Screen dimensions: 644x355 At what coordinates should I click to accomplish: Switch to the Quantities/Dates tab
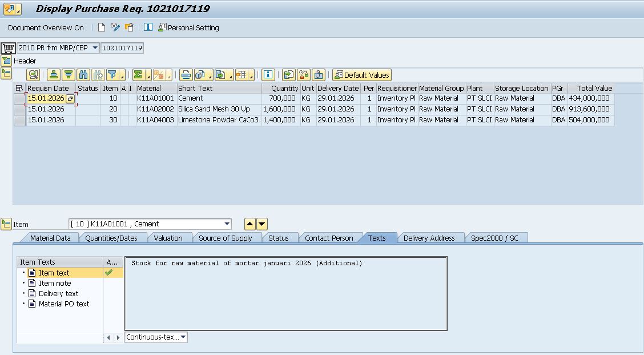[111, 238]
